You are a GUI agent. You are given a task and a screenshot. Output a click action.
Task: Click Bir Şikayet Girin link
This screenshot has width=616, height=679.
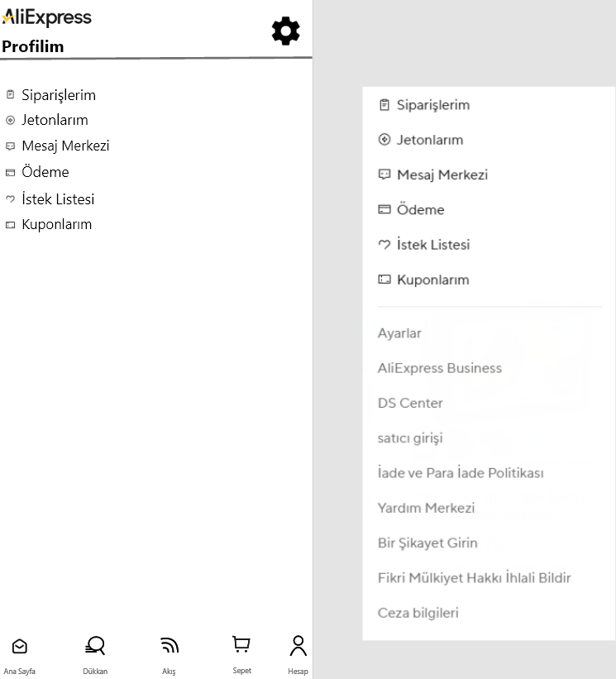point(427,543)
